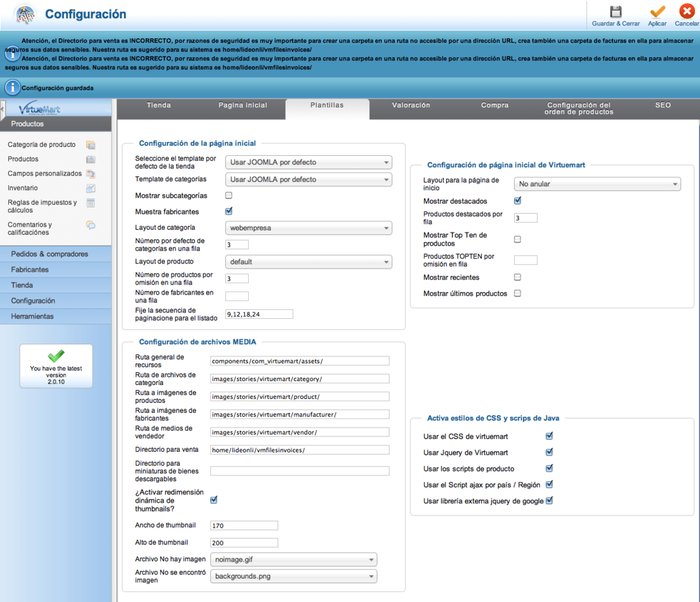The height and width of the screenshot is (602, 700).
Task: Open the Inventario link
Action: pos(23,188)
